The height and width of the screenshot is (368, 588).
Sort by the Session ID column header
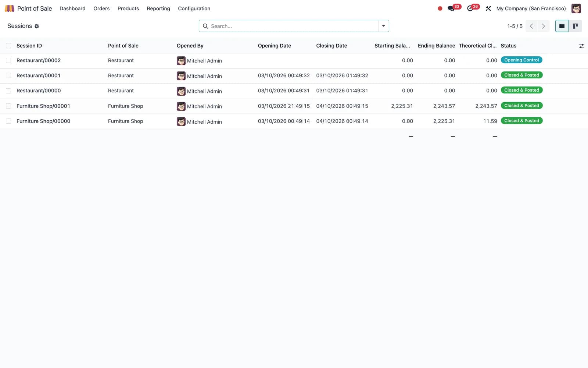pos(29,46)
